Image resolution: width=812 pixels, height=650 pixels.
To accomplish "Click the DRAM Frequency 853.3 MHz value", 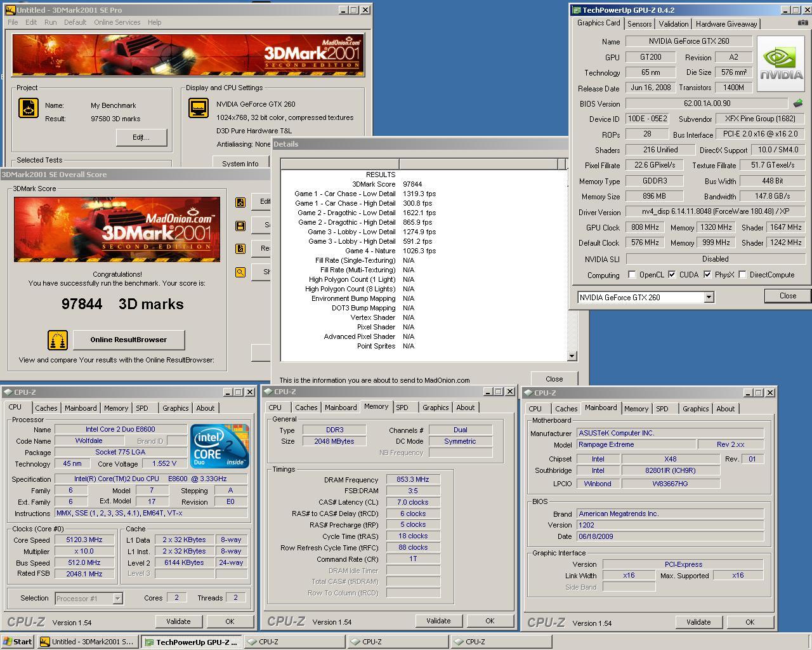I will coord(414,479).
